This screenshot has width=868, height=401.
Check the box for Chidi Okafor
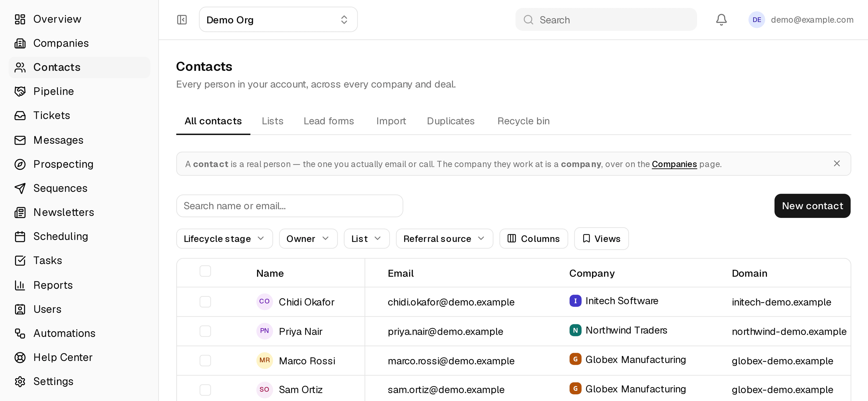pyautogui.click(x=205, y=301)
